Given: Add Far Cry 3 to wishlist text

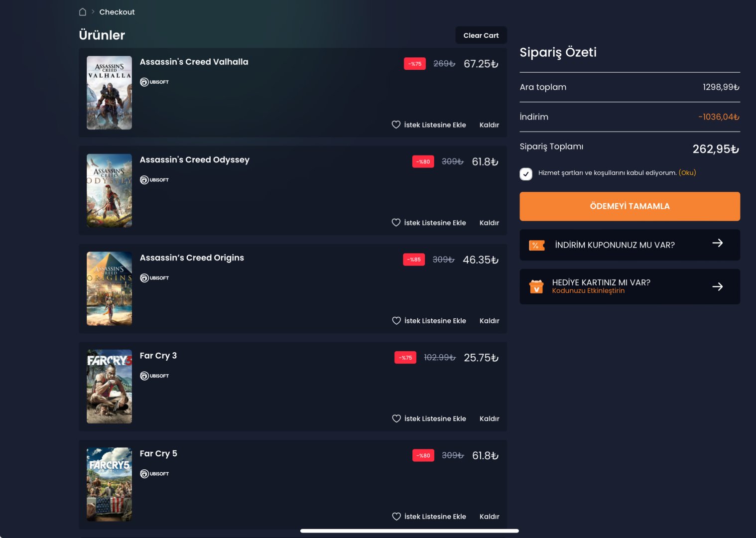Looking at the screenshot, I should pos(435,418).
